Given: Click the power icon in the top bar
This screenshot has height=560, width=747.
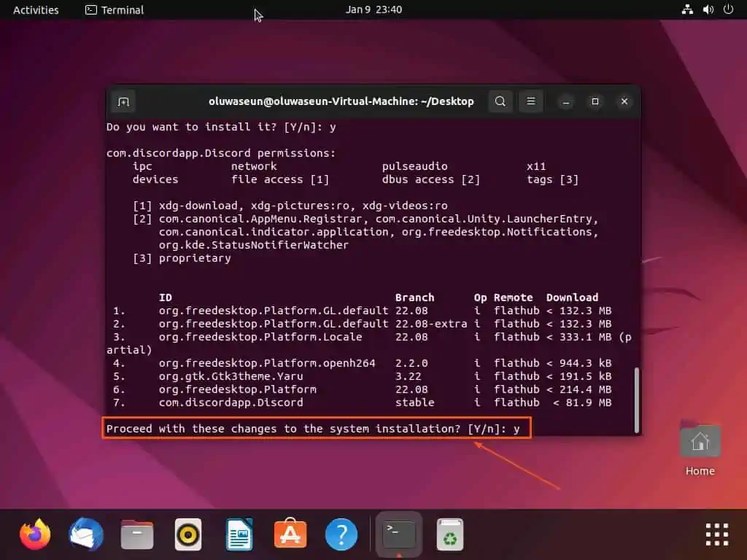Looking at the screenshot, I should [x=728, y=9].
